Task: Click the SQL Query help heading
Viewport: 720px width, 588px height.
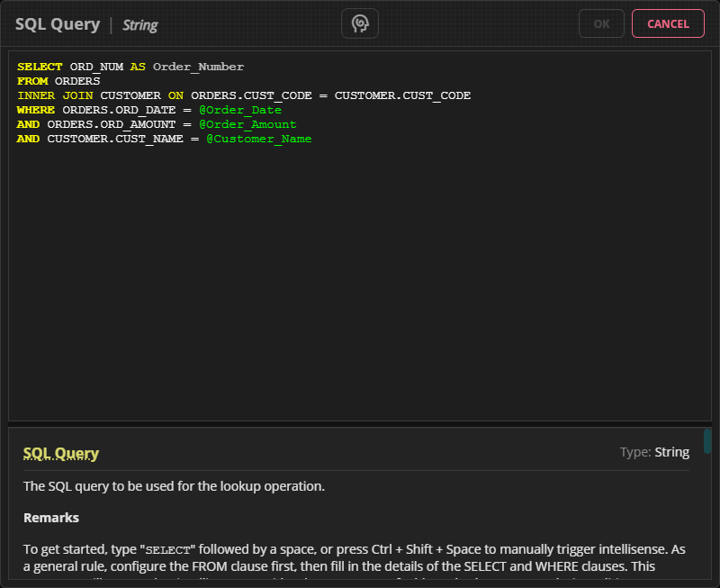Action: click(61, 453)
